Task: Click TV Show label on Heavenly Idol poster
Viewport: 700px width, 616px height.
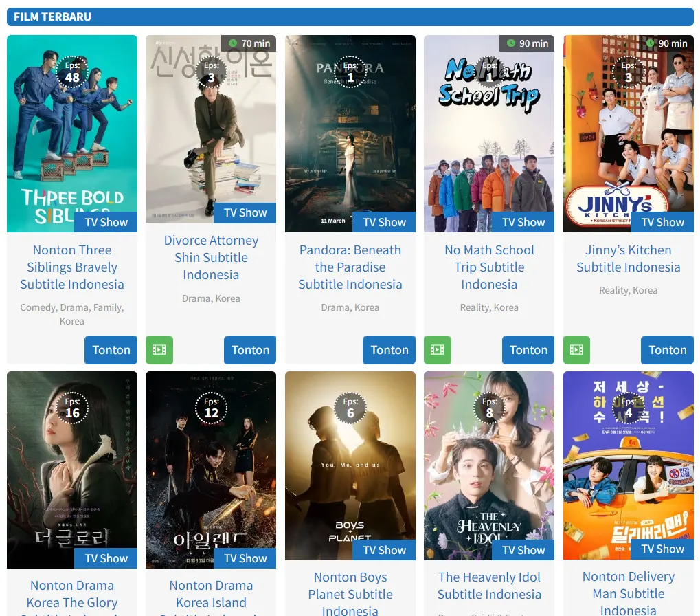Action: (523, 550)
